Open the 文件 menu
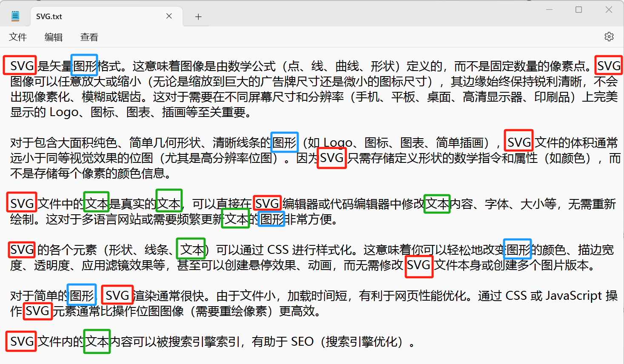This screenshot has width=624, height=364. pos(18,37)
